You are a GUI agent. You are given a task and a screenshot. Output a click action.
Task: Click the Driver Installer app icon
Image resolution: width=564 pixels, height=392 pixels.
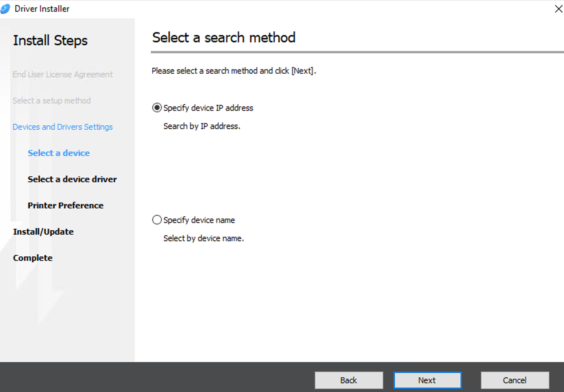tap(5, 9)
